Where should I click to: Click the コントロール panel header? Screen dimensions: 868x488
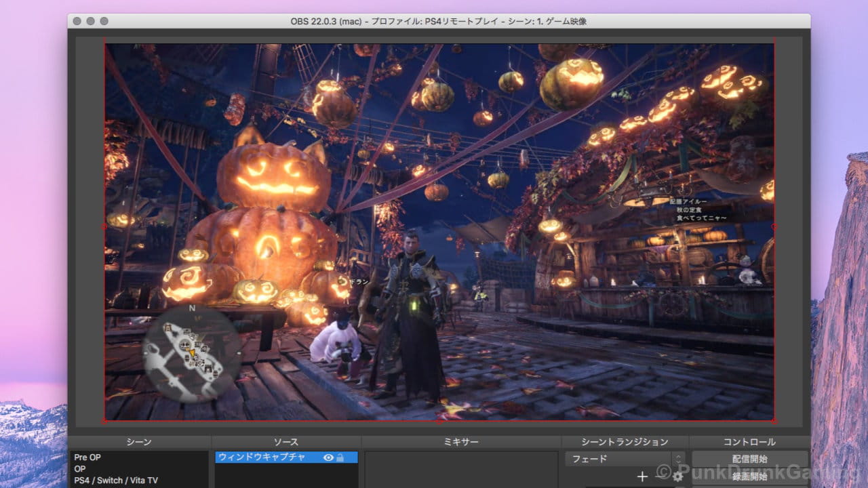tap(750, 442)
